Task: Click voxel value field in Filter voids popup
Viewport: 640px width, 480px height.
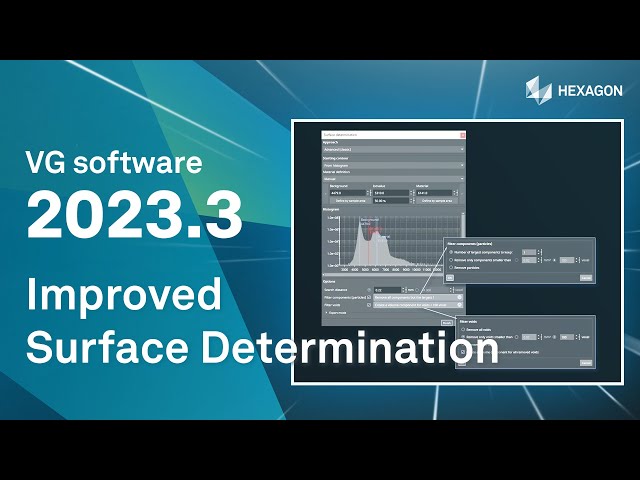Action: click(x=567, y=337)
